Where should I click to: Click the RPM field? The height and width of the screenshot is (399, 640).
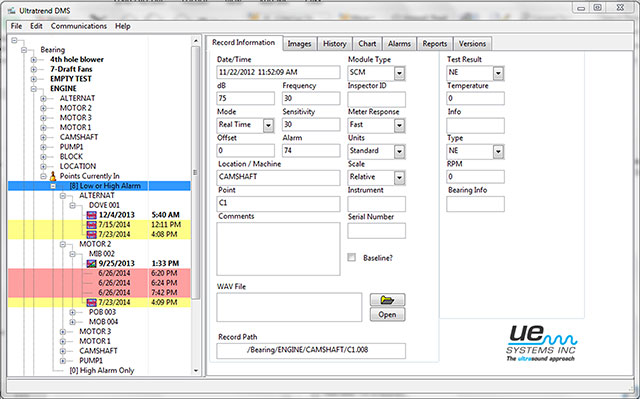pos(475,177)
